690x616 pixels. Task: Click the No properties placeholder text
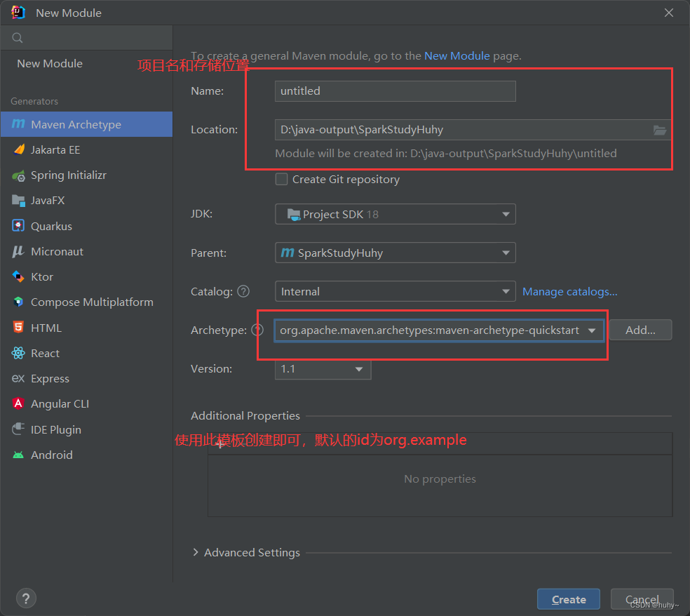pos(440,478)
